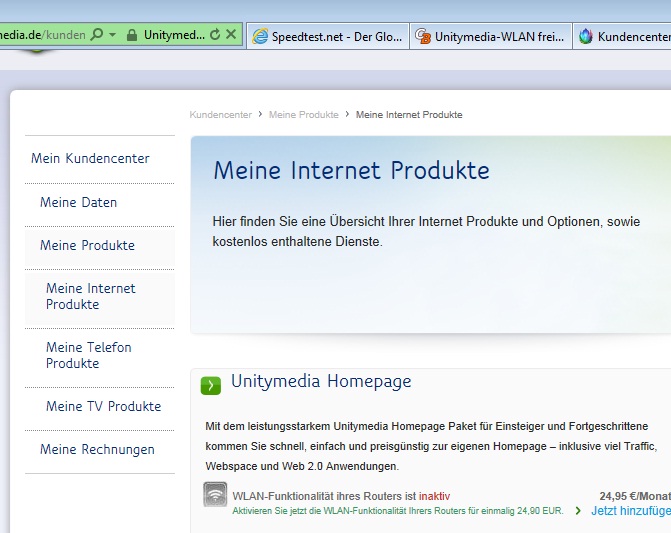Switch to the Unitymedia-WLAN frei tab
Image resolution: width=671 pixels, height=533 pixels.
click(491, 37)
